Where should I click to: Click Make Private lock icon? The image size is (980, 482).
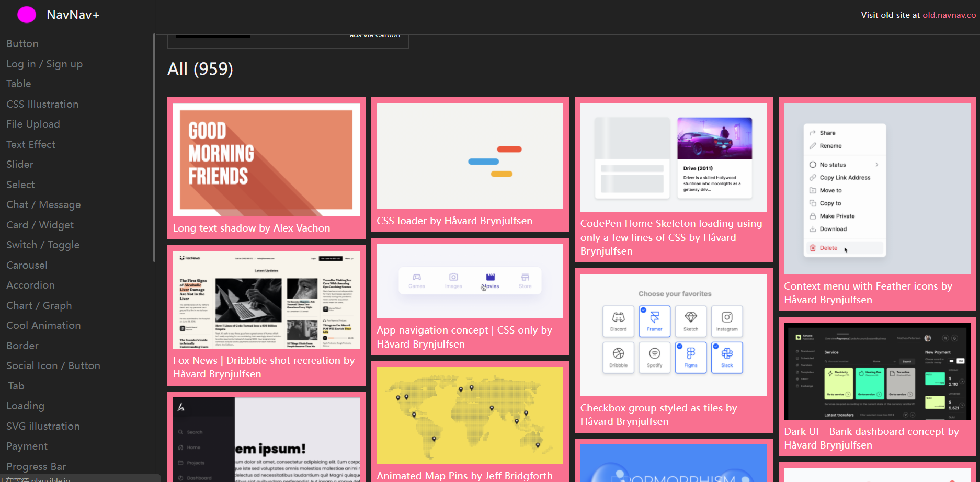pyautogui.click(x=813, y=216)
